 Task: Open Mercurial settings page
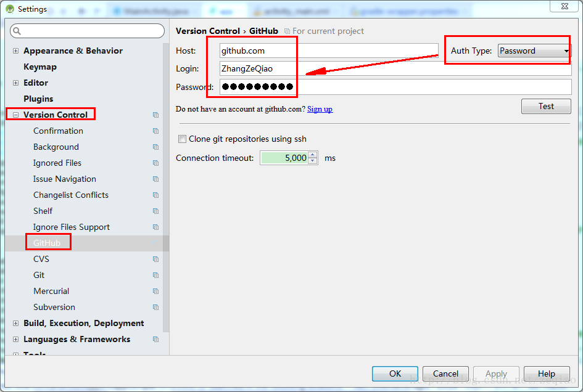pyautogui.click(x=51, y=291)
